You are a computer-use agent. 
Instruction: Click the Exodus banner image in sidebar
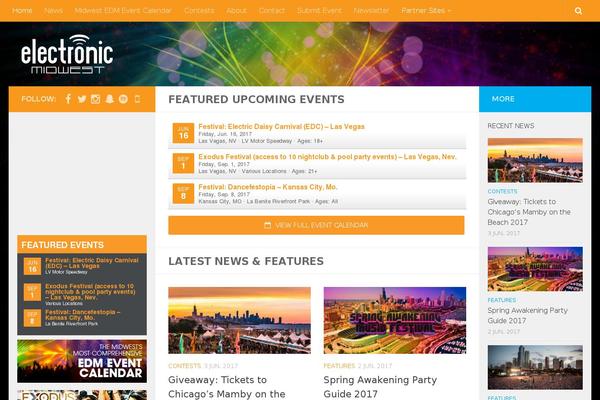82,395
